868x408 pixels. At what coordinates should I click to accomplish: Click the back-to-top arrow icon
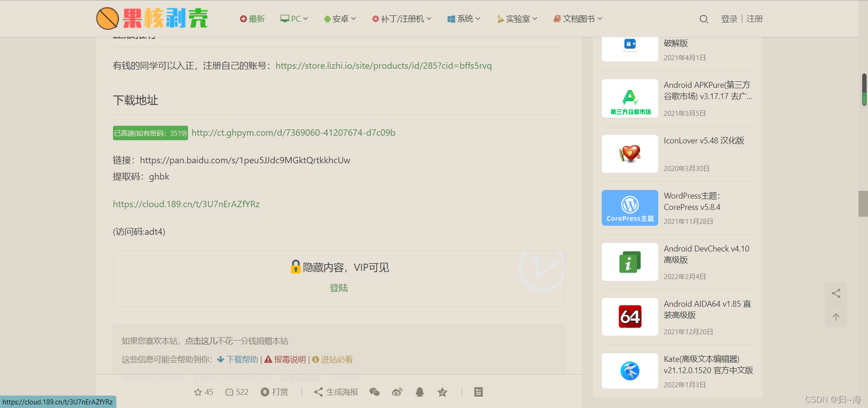[x=835, y=317]
